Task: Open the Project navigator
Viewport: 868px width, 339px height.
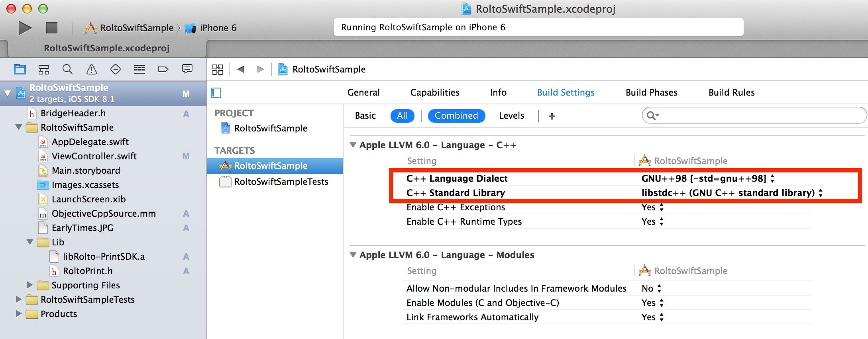Action: tap(20, 69)
